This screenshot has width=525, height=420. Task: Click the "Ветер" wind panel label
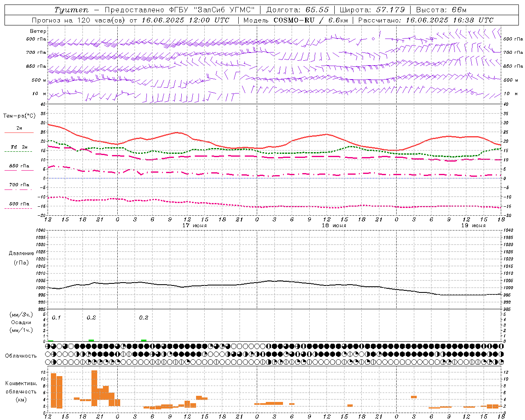point(38,31)
